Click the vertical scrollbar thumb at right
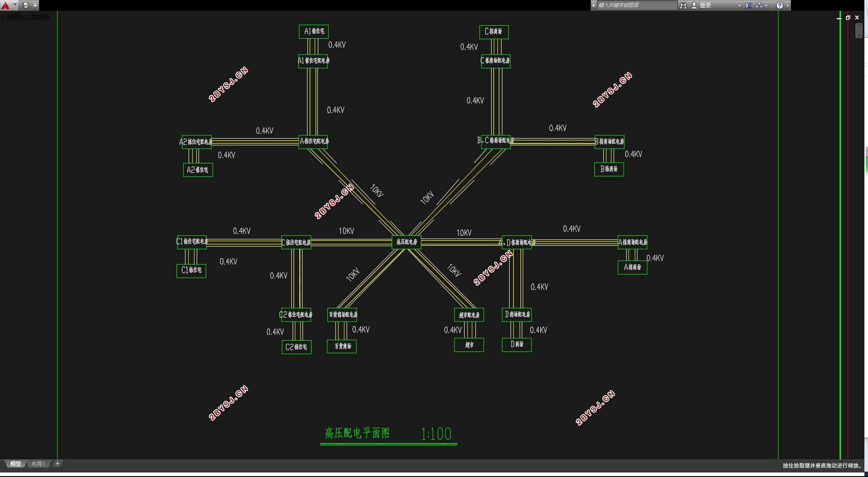 pos(859,31)
